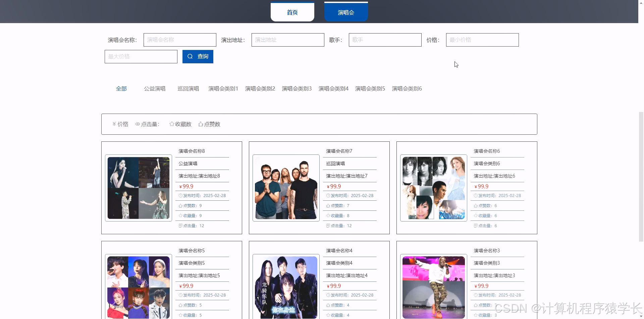This screenshot has width=644, height=319.
Task: Click the 点击量 icon on 演唱会名称8 card
Action: click(x=180, y=226)
